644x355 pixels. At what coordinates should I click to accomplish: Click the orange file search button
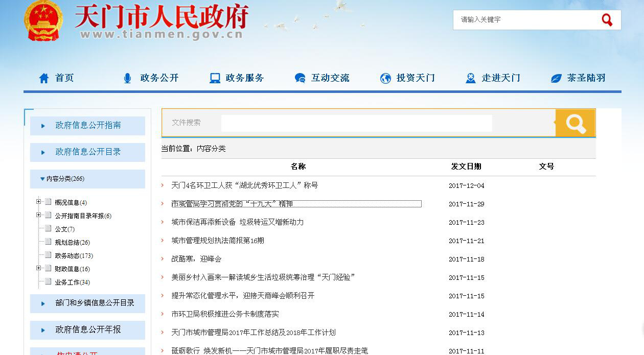click(575, 123)
